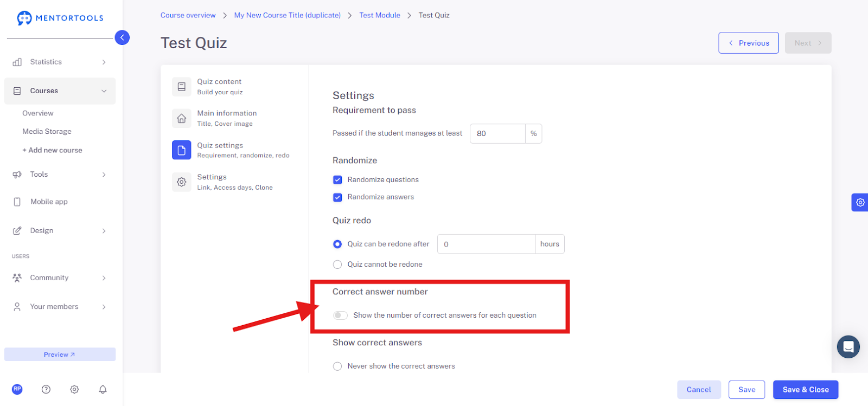868x406 pixels.
Task: Click My New Course Title (duplicate) breadcrumb
Action: pyautogui.click(x=288, y=15)
